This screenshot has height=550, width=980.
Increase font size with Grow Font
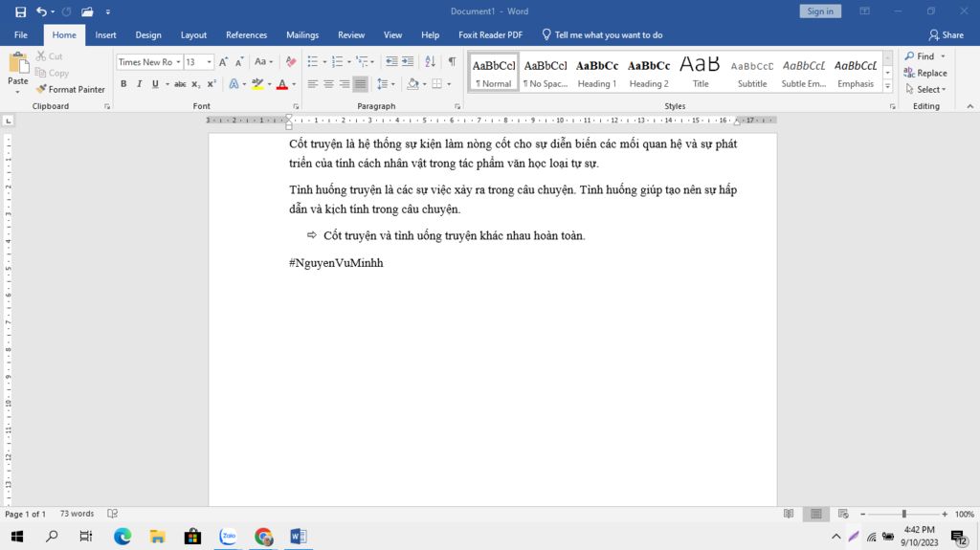[x=224, y=62]
